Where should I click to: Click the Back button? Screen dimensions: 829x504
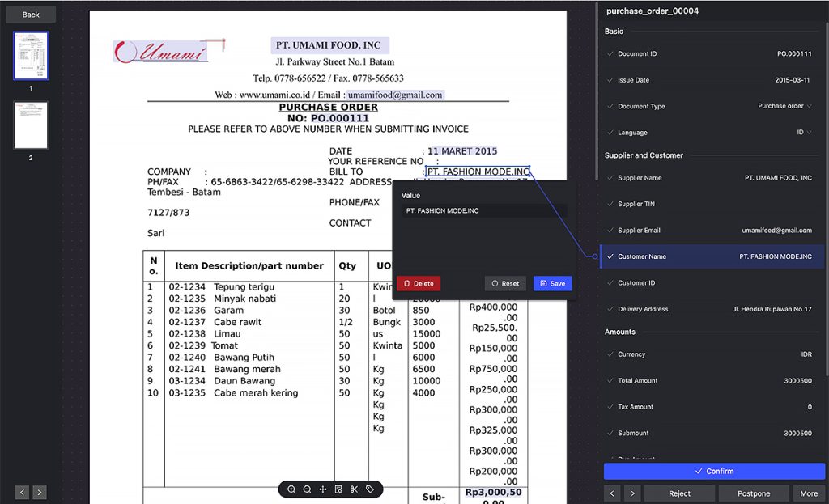tap(31, 15)
